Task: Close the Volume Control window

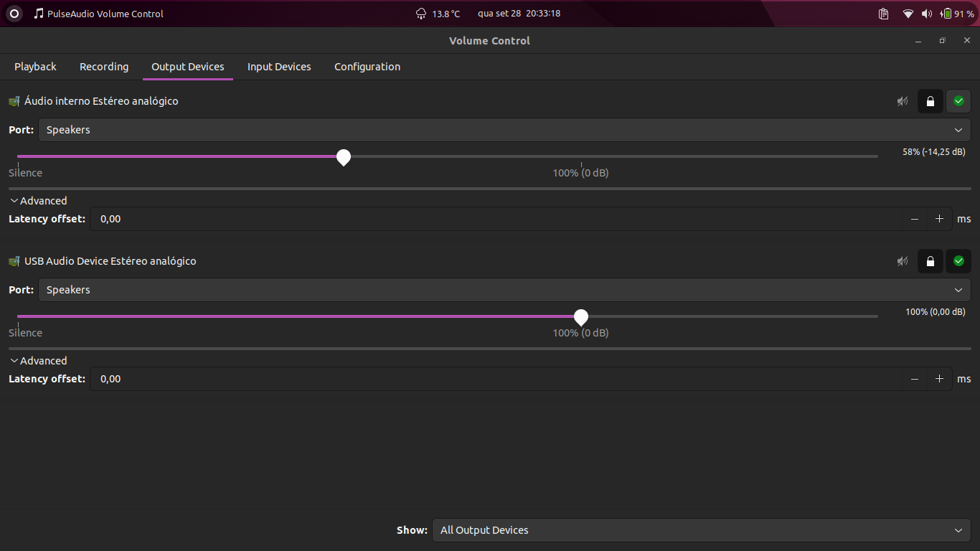Action: pyautogui.click(x=967, y=41)
